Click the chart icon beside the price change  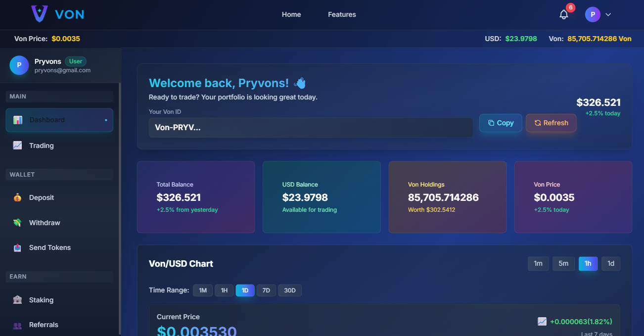tap(542, 321)
